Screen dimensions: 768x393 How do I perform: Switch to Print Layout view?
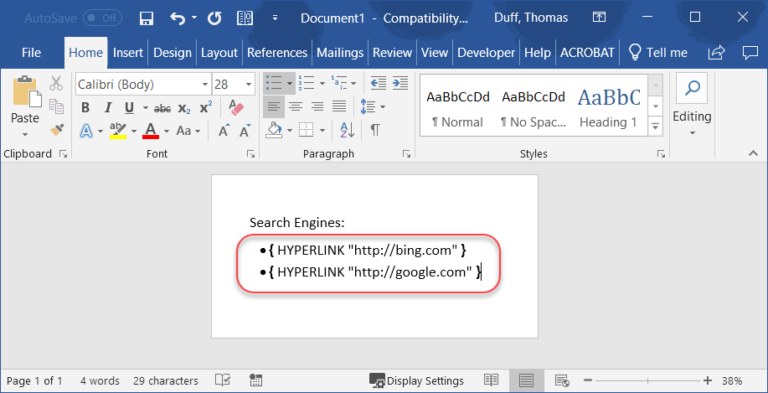pos(526,380)
